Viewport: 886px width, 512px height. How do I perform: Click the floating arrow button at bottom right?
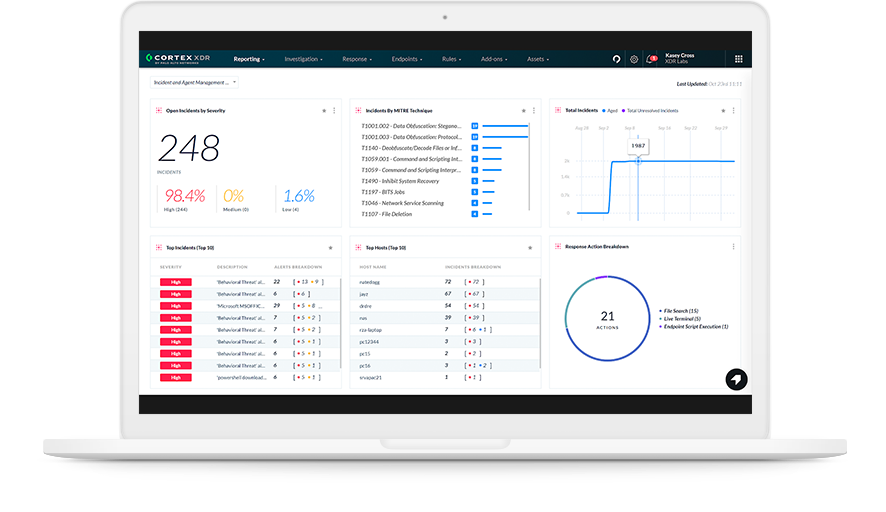[x=736, y=379]
